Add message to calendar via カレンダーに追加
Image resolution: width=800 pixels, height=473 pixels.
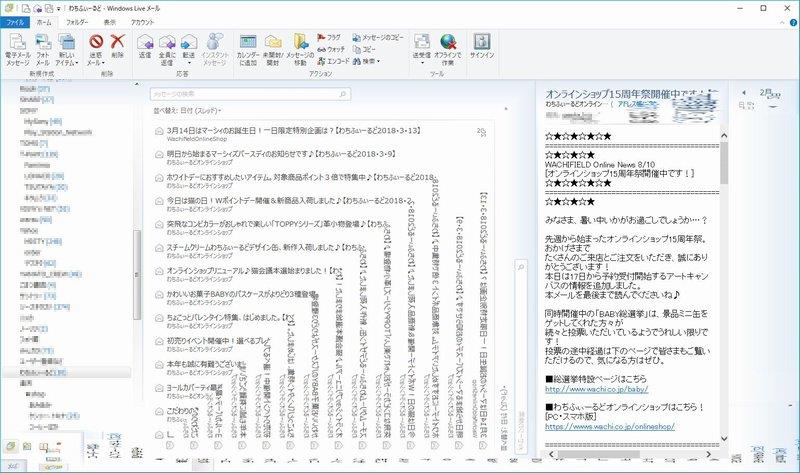(x=248, y=49)
